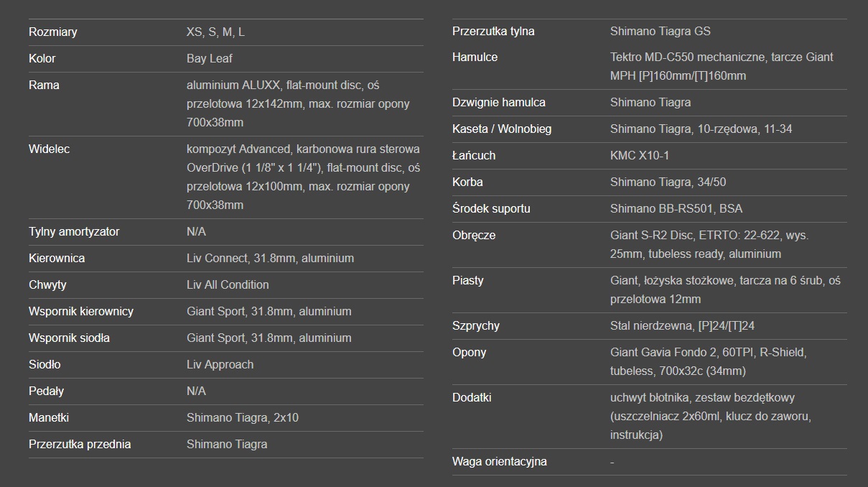Click the 'Chwyty' label
Screen dimensions: 868x487
(47, 284)
